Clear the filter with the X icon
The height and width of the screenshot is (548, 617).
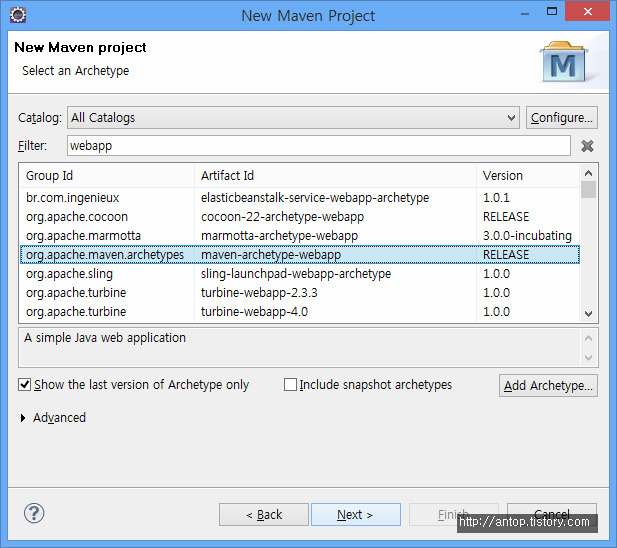click(587, 146)
